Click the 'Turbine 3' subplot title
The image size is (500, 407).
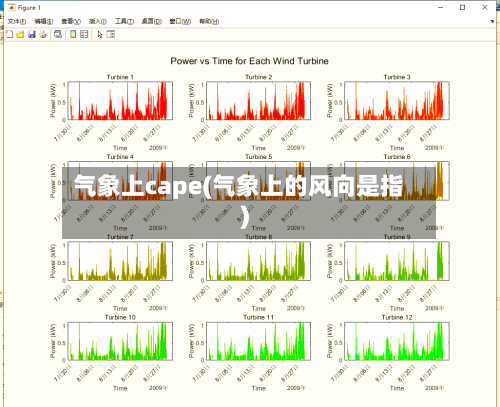coord(397,77)
